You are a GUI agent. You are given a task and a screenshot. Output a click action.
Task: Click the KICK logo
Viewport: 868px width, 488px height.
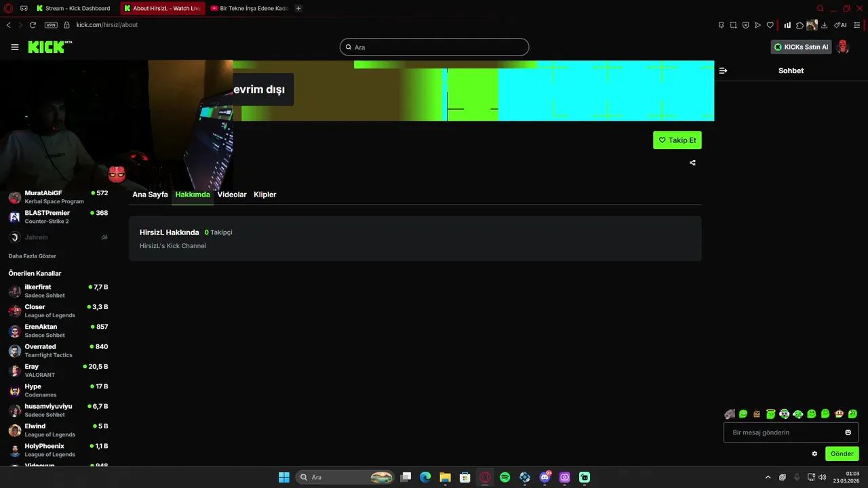coord(50,47)
